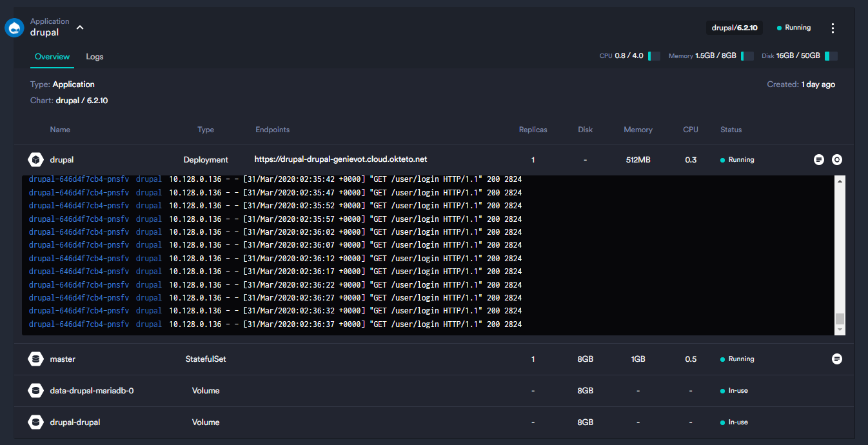The image size is (868, 445).
Task: Click the log line timestamped 02:36:37
Action: click(x=275, y=324)
